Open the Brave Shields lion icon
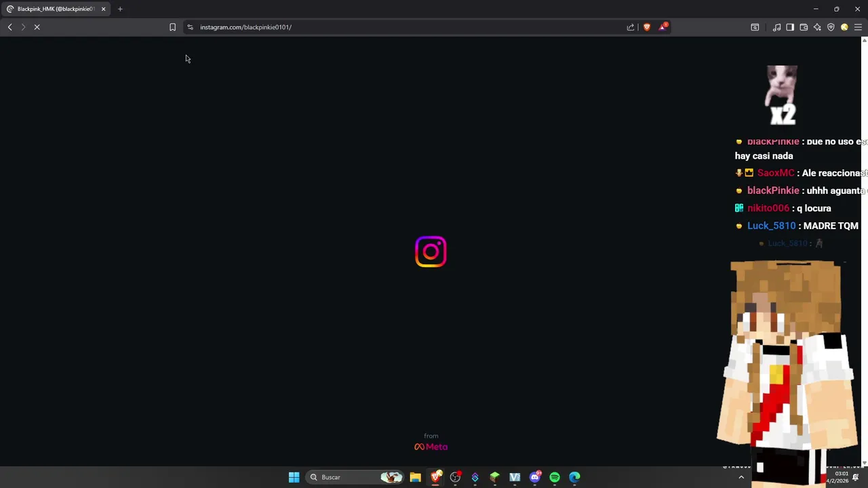The image size is (868, 488). 646,27
